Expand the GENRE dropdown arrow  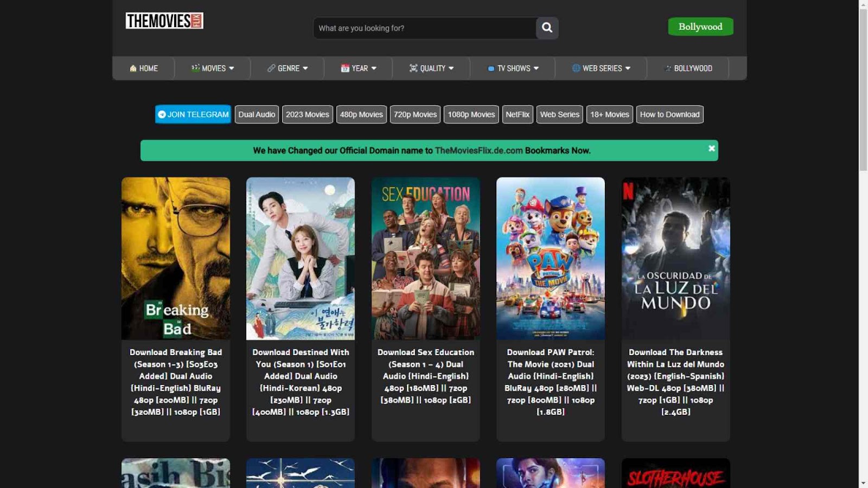[x=305, y=68]
